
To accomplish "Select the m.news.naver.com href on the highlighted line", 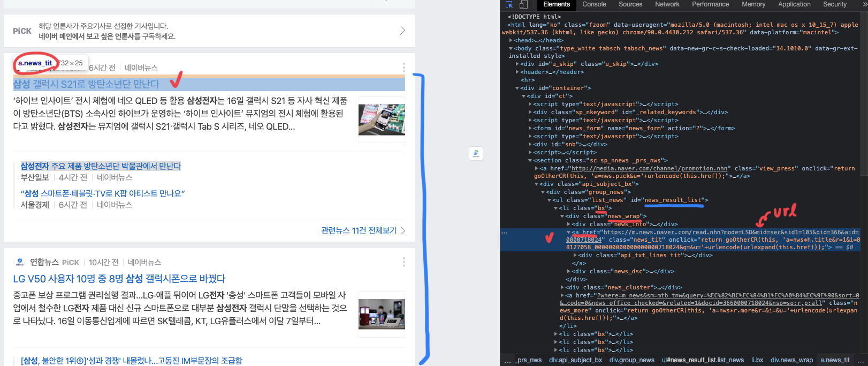I will pyautogui.click(x=712, y=236).
